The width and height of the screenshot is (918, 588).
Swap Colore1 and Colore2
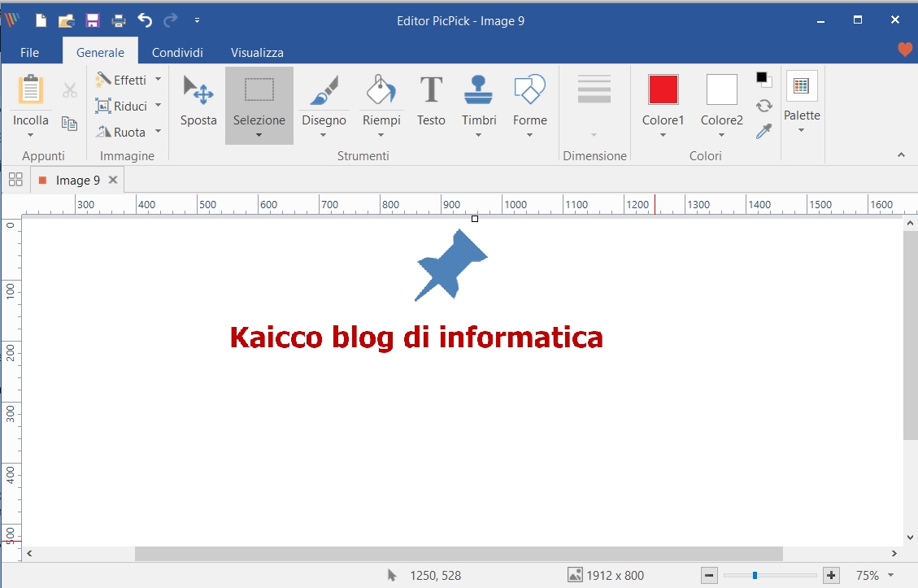764,106
